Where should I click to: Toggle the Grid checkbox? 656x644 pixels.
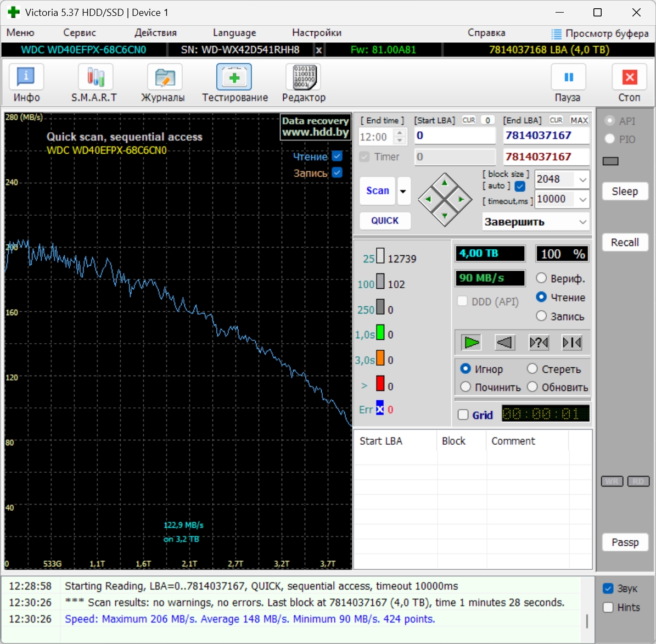tap(463, 415)
